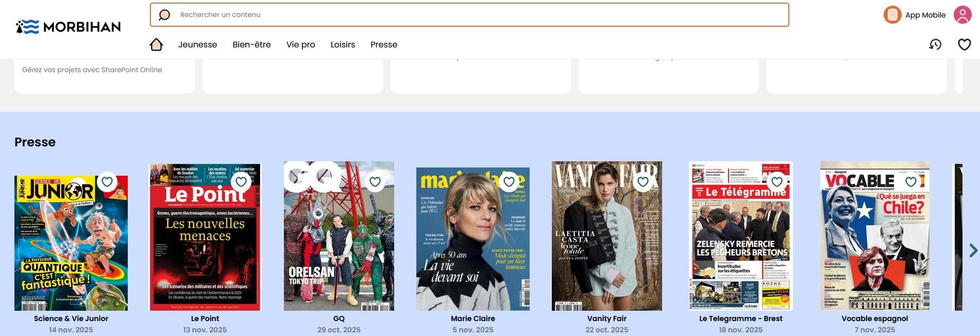Click the Rechercher un contenu search field
Screen dimensions: 980x336
[479, 15]
